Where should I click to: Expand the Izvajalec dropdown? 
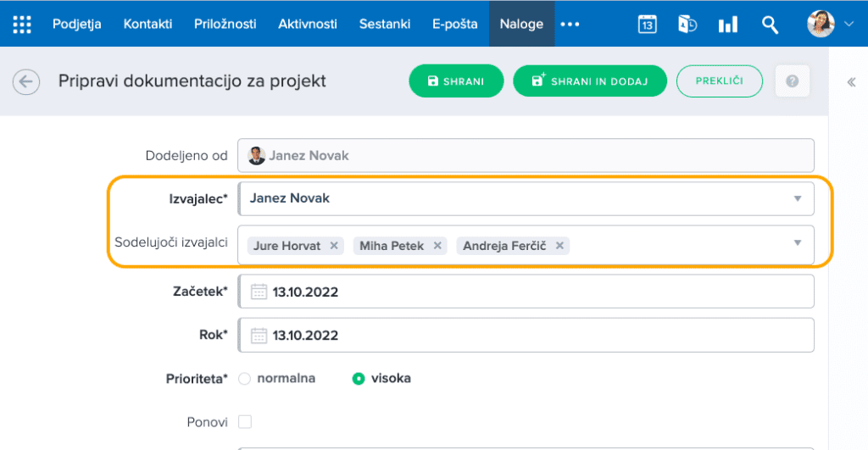pos(797,198)
